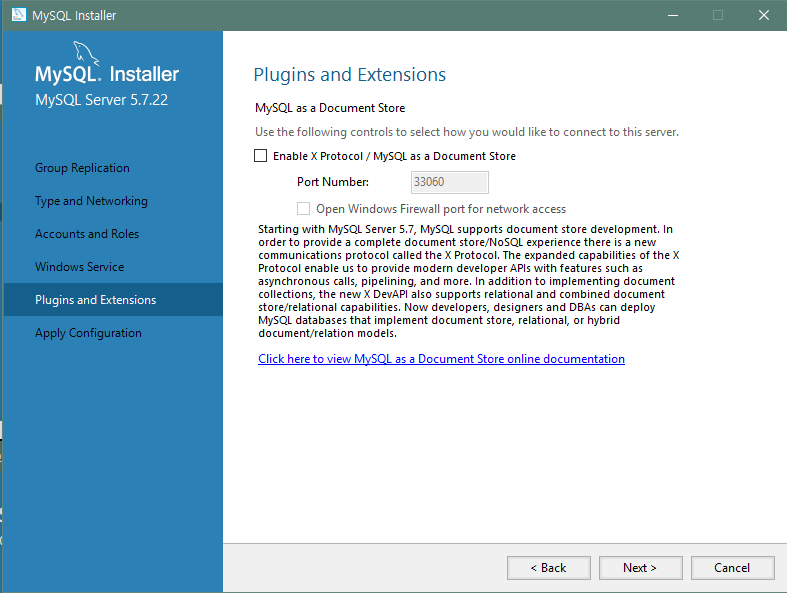The height and width of the screenshot is (593, 787).
Task: Click the Back button
Action: pyautogui.click(x=549, y=568)
